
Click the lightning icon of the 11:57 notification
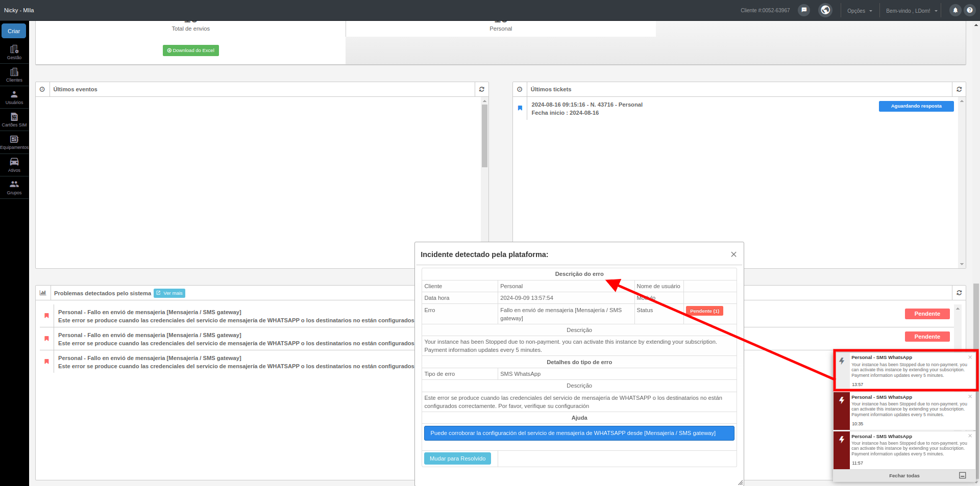[842, 440]
